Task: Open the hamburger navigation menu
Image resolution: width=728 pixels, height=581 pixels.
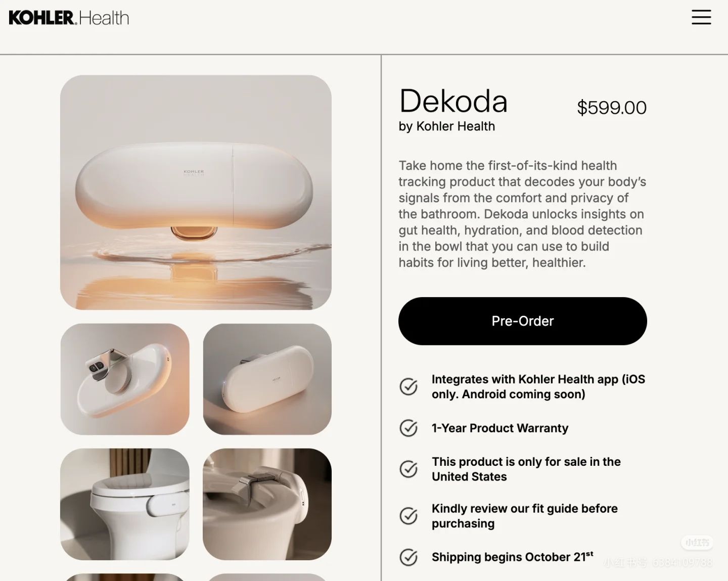Action: [x=701, y=17]
